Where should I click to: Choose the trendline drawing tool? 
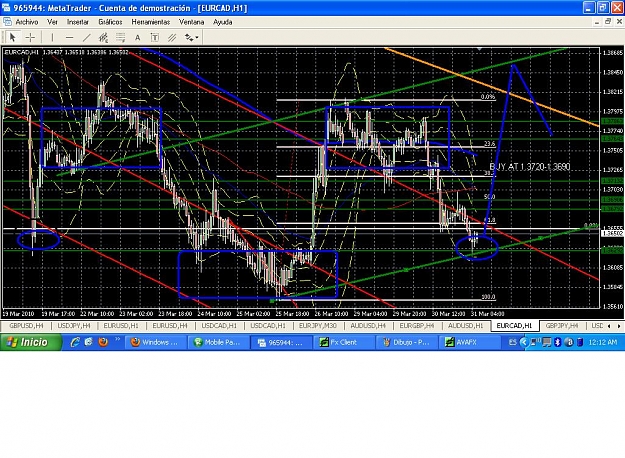pyautogui.click(x=86, y=37)
